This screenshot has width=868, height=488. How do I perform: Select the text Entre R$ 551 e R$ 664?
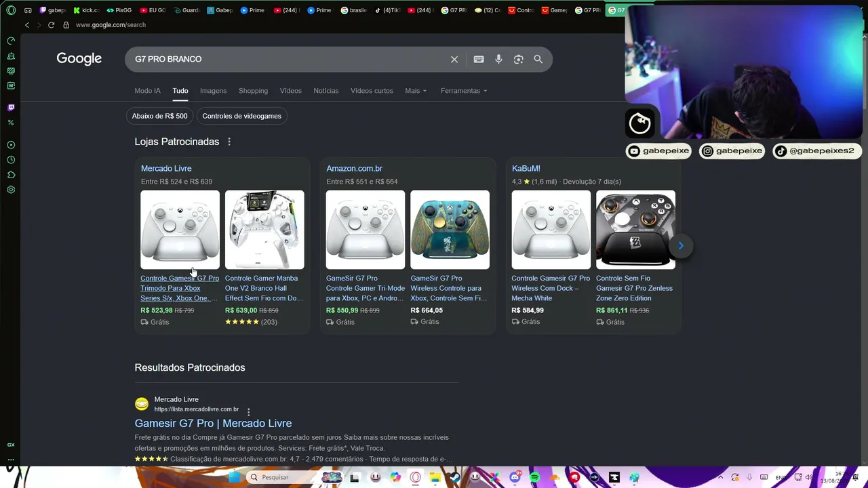[x=362, y=182]
